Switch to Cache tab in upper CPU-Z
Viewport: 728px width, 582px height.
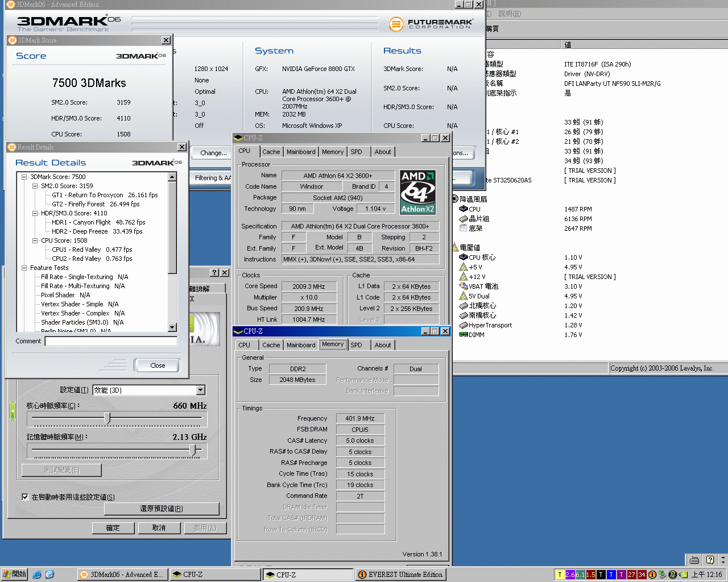[271, 152]
